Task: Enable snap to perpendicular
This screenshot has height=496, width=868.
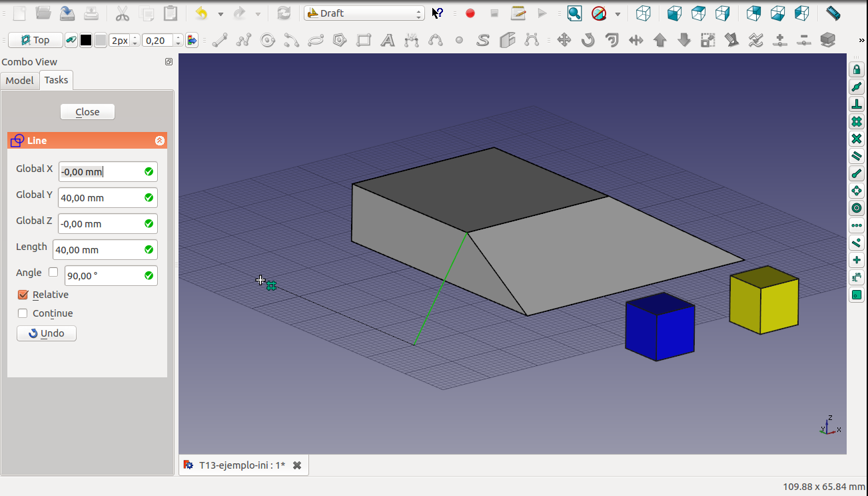Action: pyautogui.click(x=857, y=105)
